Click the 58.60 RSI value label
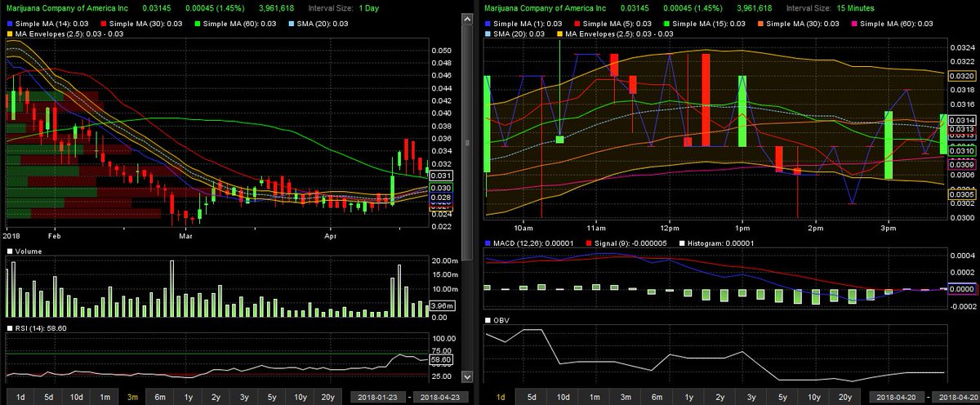980x405 pixels. point(442,358)
